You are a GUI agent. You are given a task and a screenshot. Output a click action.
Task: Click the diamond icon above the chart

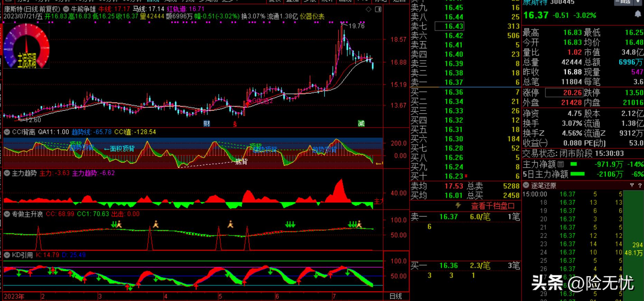click(368, 9)
